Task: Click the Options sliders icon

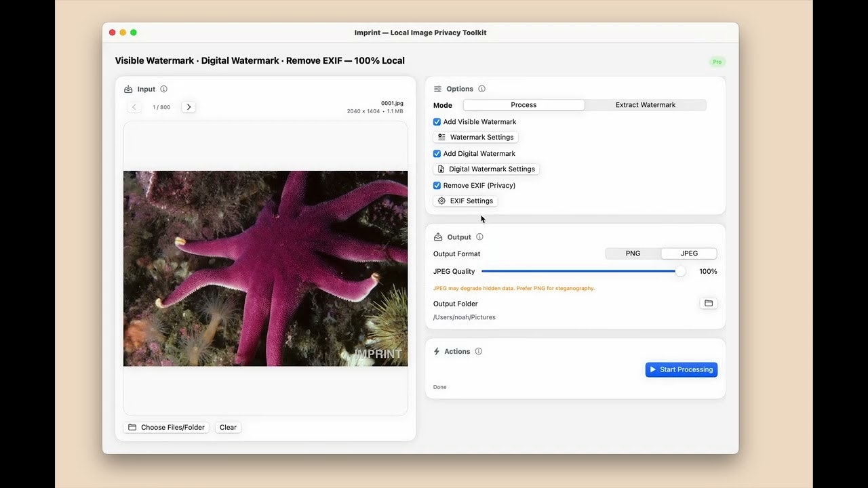Action: point(437,89)
